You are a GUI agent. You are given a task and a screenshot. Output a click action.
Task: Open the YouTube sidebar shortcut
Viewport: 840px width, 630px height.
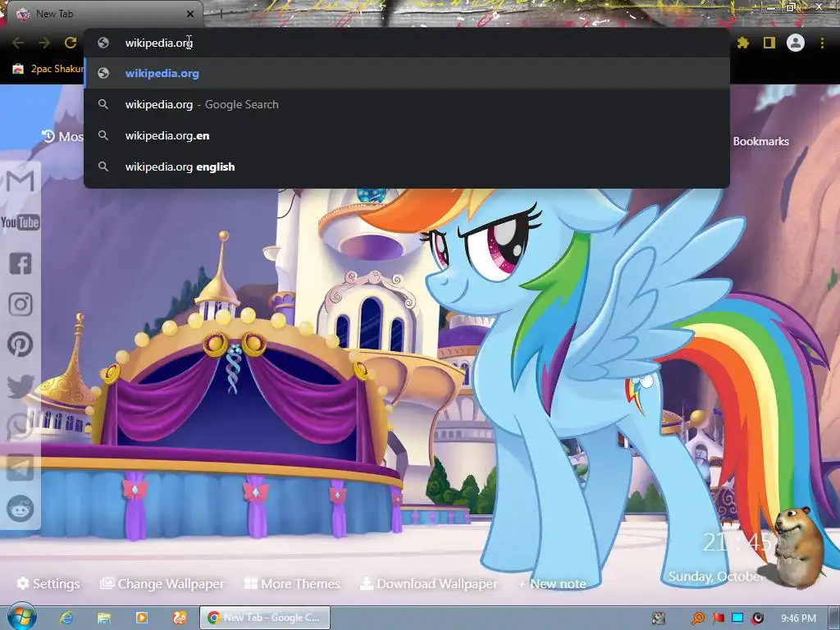coord(21,222)
